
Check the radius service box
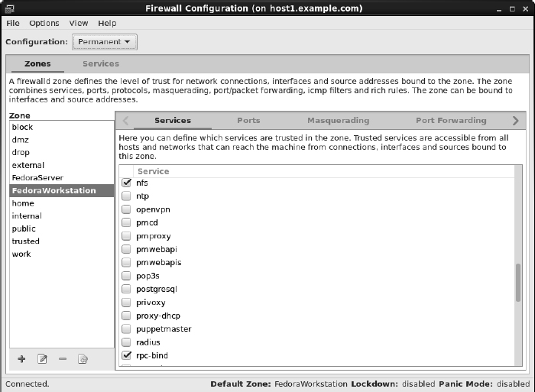[x=126, y=342]
